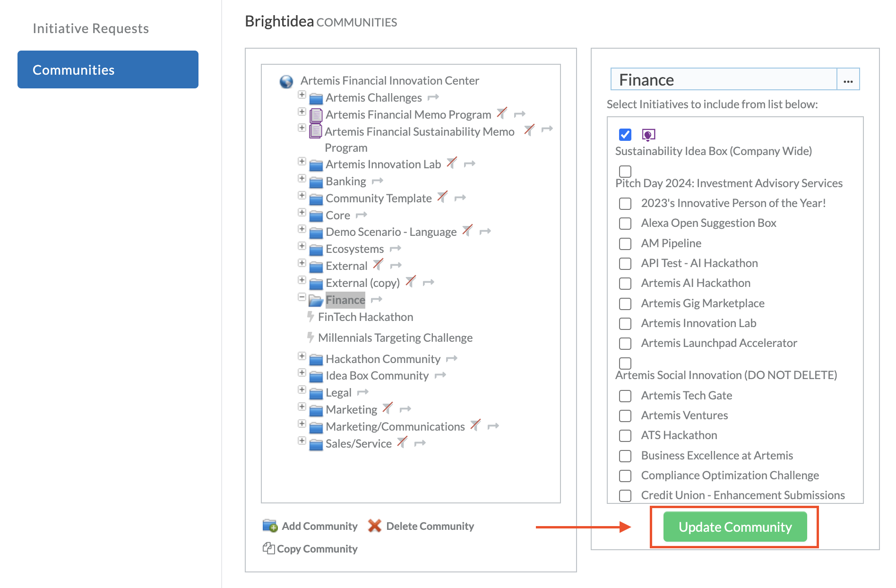Viewport: 896px width, 588px height.
Task: Open the Initiative Requests sidebar item
Action: coord(91,28)
